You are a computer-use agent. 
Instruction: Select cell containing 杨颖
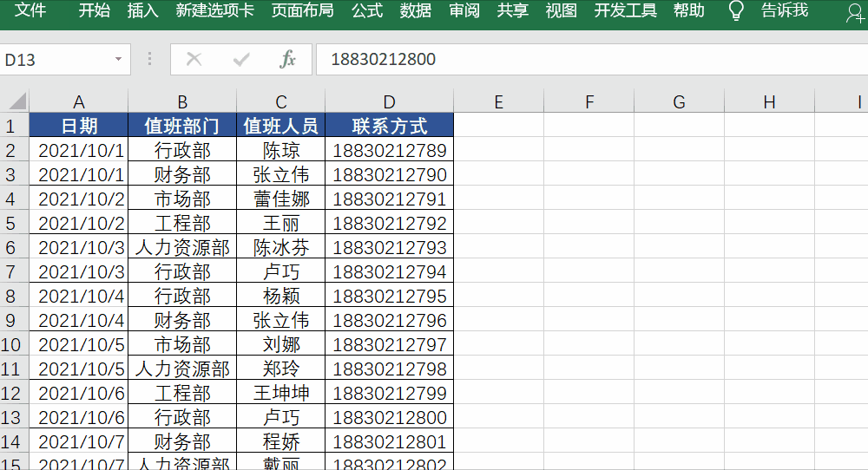click(x=280, y=296)
